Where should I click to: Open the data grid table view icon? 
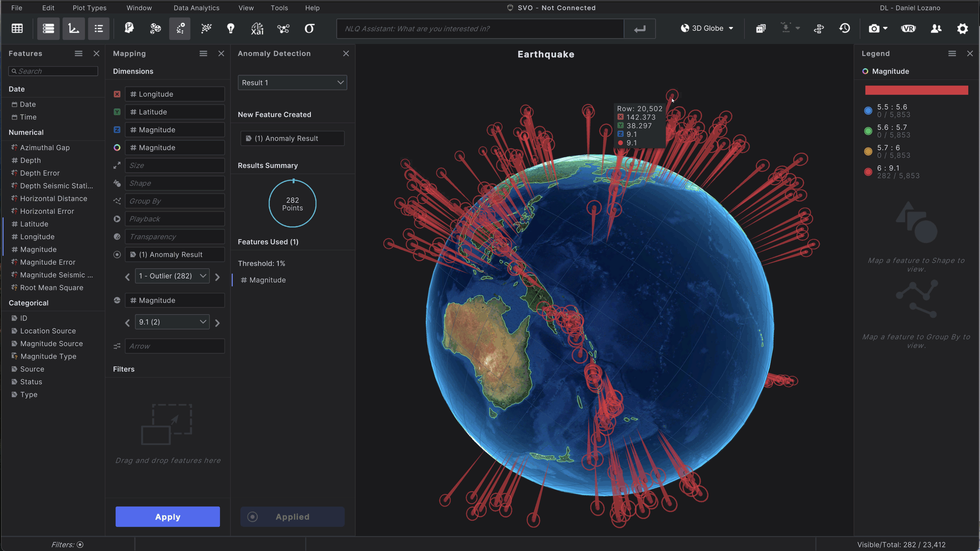pyautogui.click(x=17, y=29)
